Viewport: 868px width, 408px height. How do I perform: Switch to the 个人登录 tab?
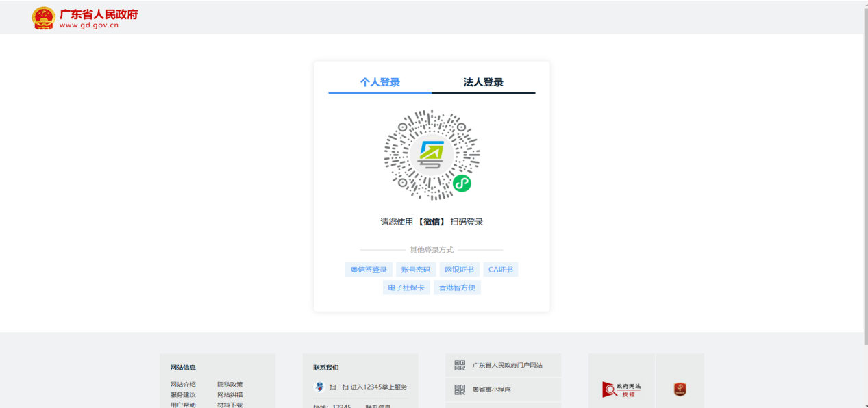380,82
